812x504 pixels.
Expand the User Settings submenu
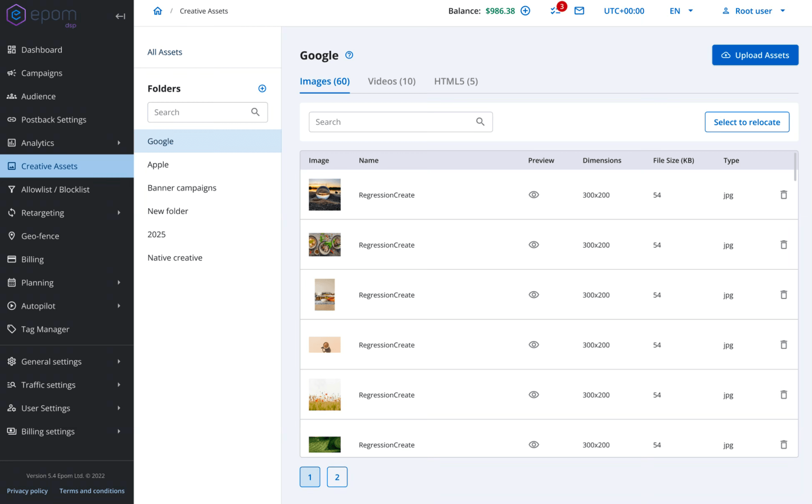click(x=119, y=408)
